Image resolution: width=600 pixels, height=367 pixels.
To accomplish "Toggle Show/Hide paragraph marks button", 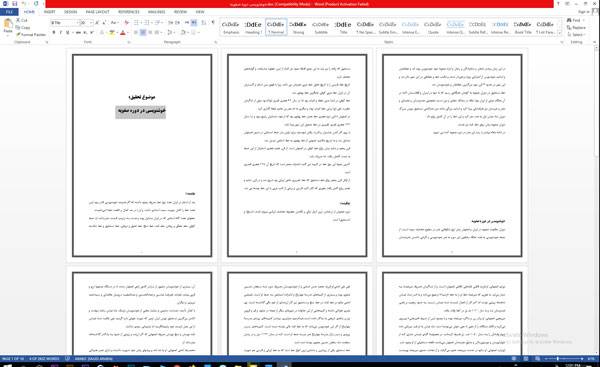I will tap(213, 23).
